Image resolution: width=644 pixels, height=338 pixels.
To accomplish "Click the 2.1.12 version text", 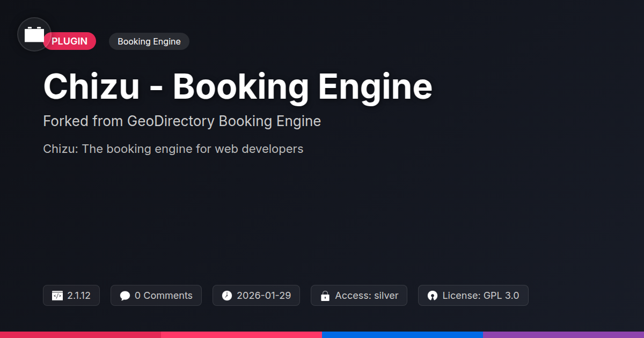I will coord(79,296).
